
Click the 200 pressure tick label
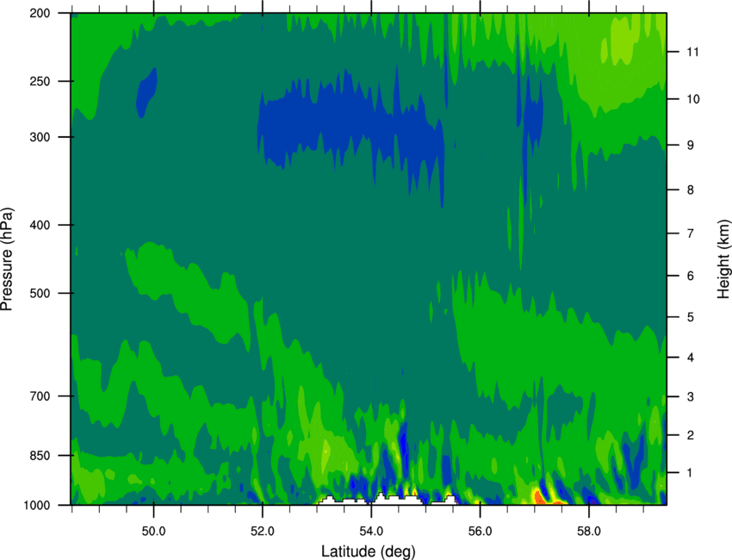tap(40, 13)
